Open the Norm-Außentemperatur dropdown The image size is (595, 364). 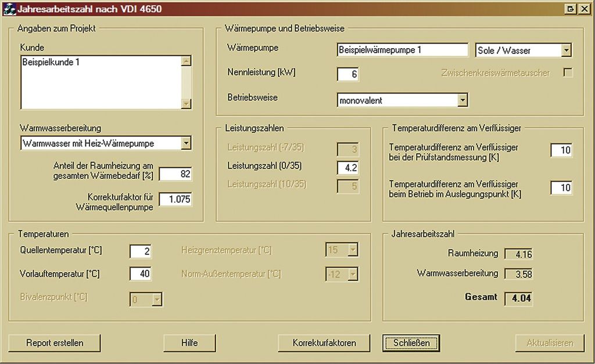pos(353,274)
